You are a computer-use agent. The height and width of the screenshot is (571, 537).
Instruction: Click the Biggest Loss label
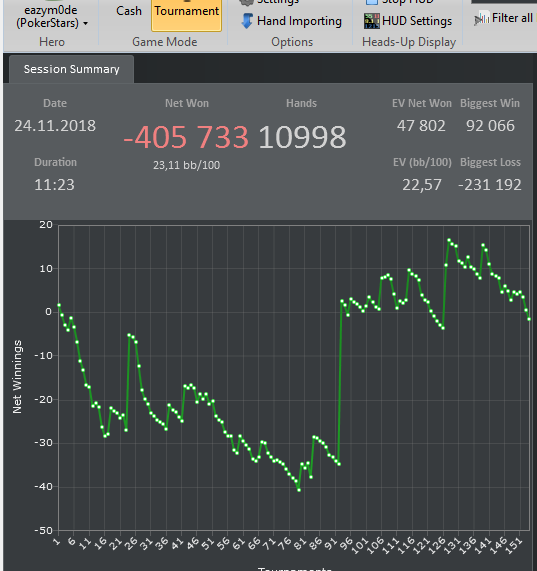490,162
